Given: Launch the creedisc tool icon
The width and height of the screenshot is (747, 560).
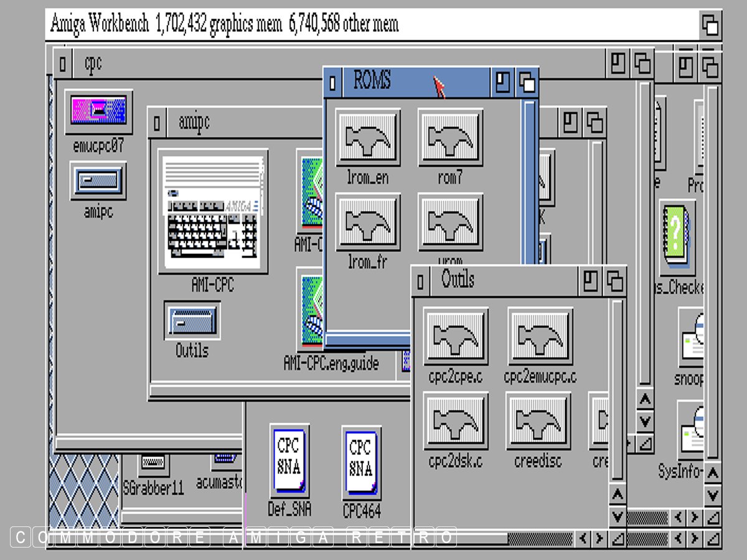Looking at the screenshot, I should (x=538, y=421).
